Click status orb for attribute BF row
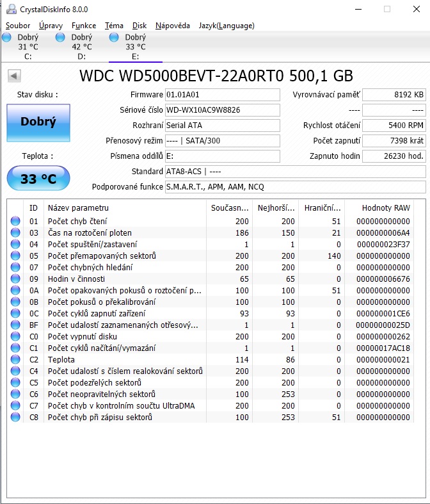Screen dimensions: 430x504 click(15, 325)
